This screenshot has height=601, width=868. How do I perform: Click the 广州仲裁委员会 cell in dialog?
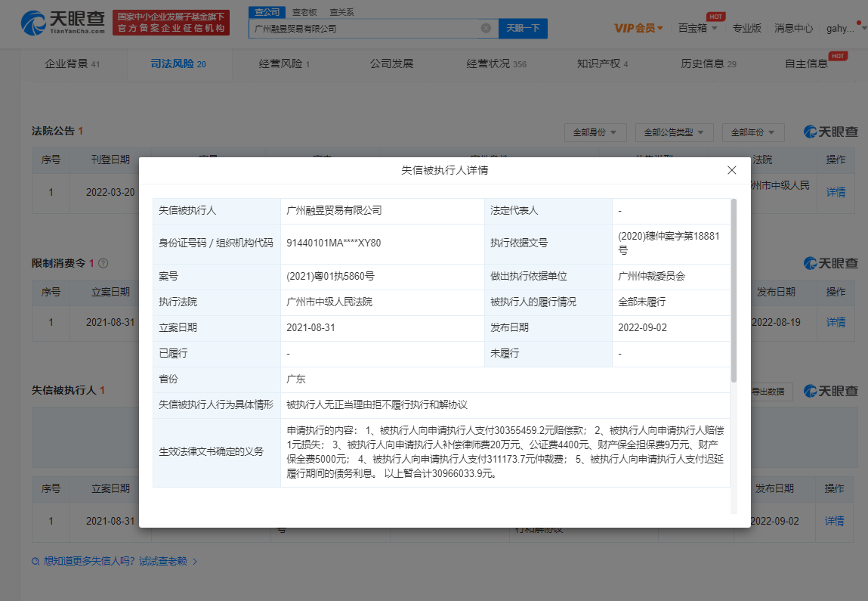(651, 277)
